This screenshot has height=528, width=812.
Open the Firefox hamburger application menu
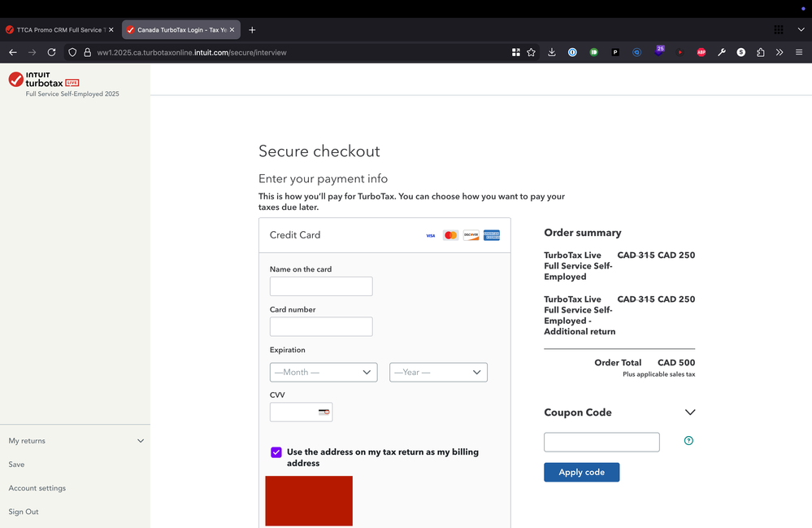point(799,52)
